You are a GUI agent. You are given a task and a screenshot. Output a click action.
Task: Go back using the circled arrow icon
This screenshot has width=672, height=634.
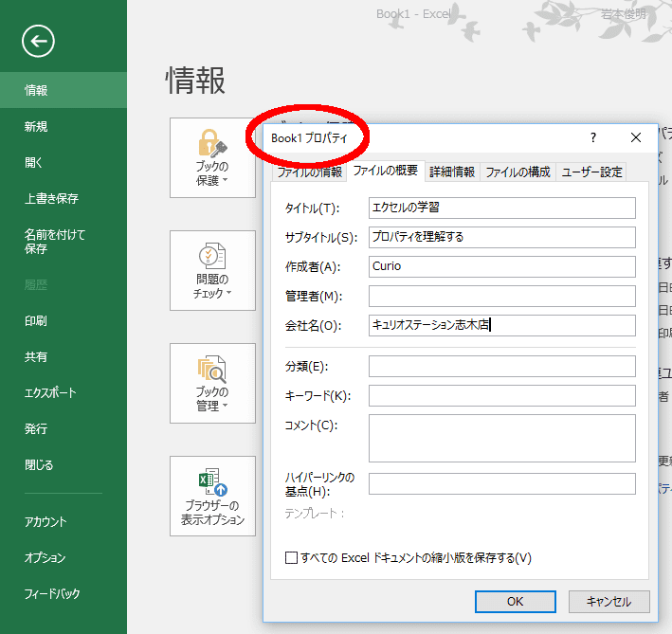click(x=38, y=41)
